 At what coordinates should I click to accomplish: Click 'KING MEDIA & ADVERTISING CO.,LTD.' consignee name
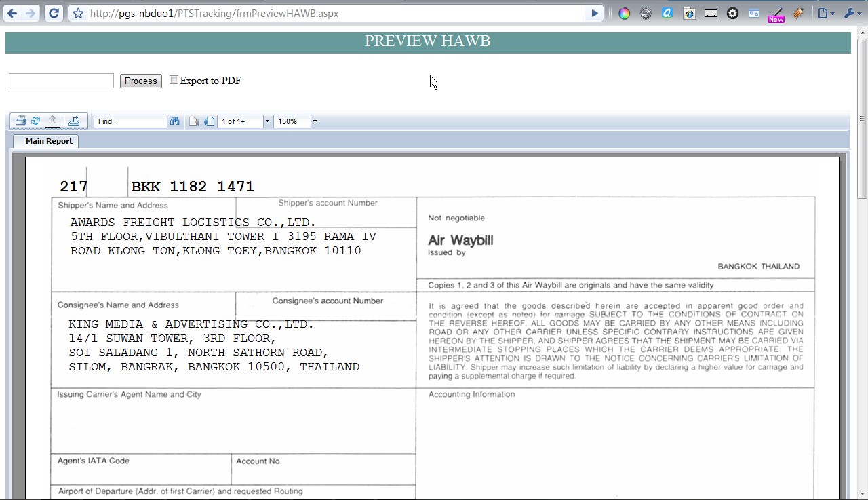tap(191, 324)
